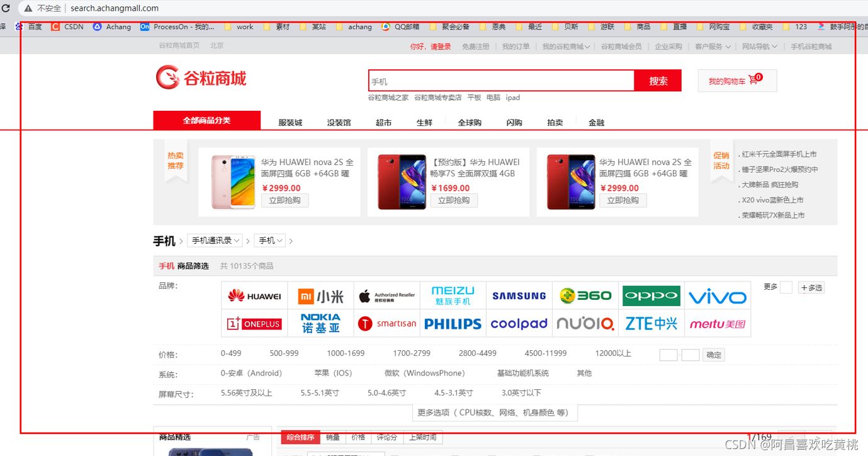Click the Huawei brand logo
The image size is (868, 456).
pos(254,296)
